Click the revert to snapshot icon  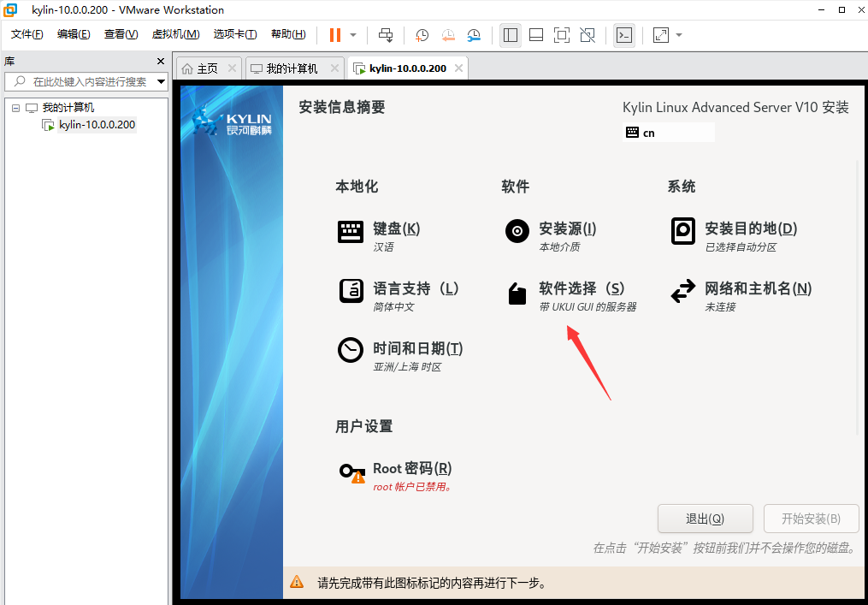tap(448, 35)
